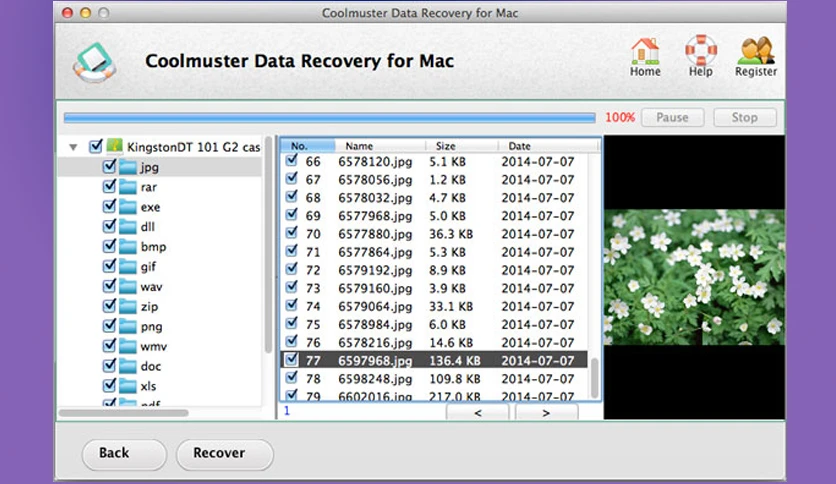836x484 pixels.
Task: Go to previous page arrow button
Action: (478, 413)
